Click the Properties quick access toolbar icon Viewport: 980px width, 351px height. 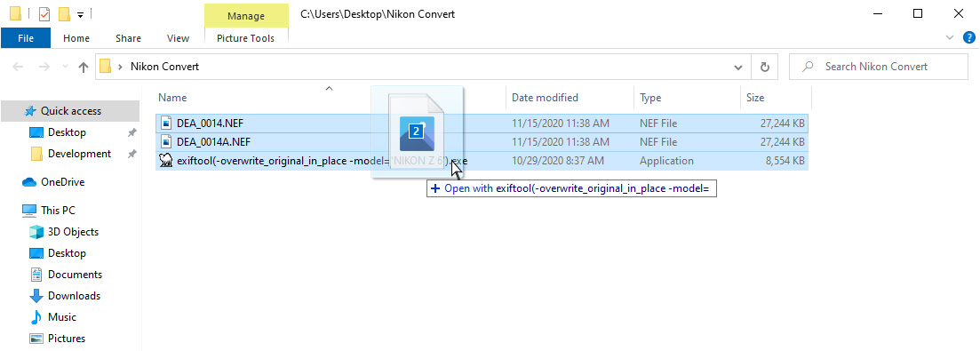pyautogui.click(x=44, y=13)
